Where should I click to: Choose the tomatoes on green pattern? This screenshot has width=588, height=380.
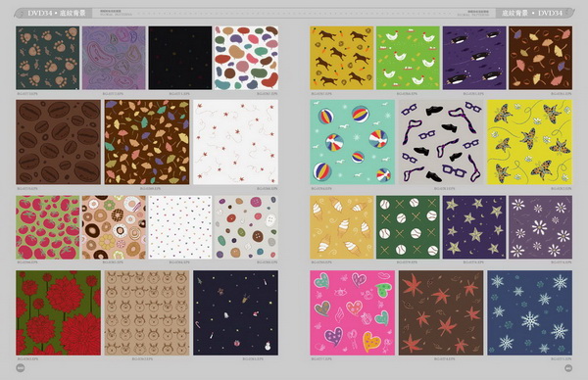point(48,227)
